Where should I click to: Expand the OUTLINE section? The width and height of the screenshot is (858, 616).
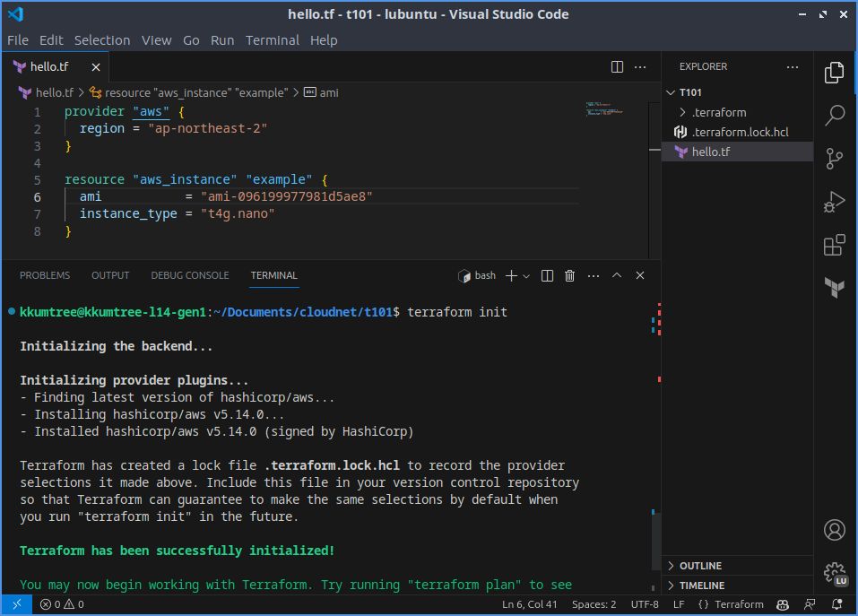tap(737, 566)
